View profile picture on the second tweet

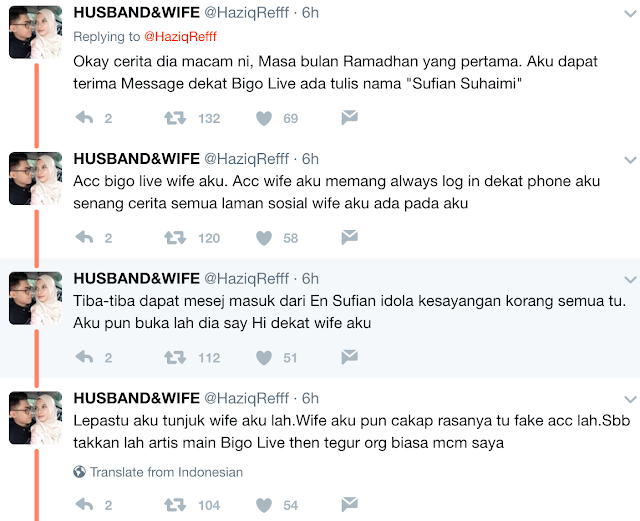[36, 178]
